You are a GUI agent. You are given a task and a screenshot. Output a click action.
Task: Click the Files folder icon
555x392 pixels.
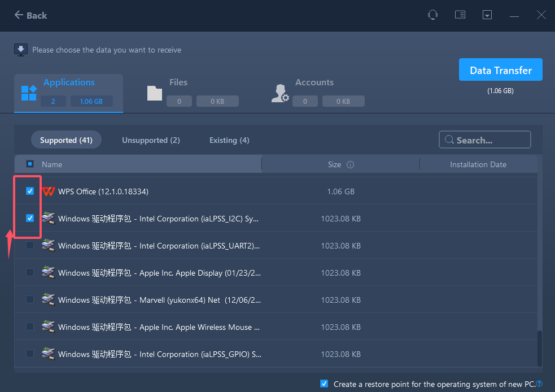(x=155, y=93)
